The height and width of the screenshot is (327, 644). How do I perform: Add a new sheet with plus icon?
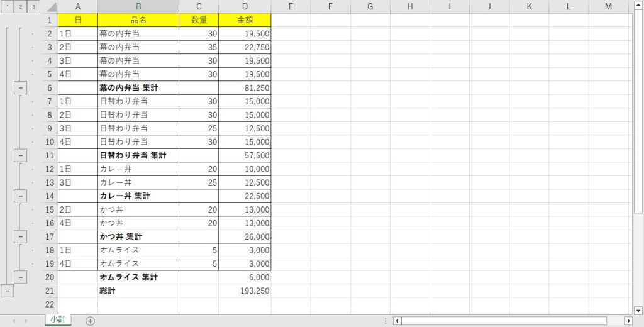click(90, 321)
